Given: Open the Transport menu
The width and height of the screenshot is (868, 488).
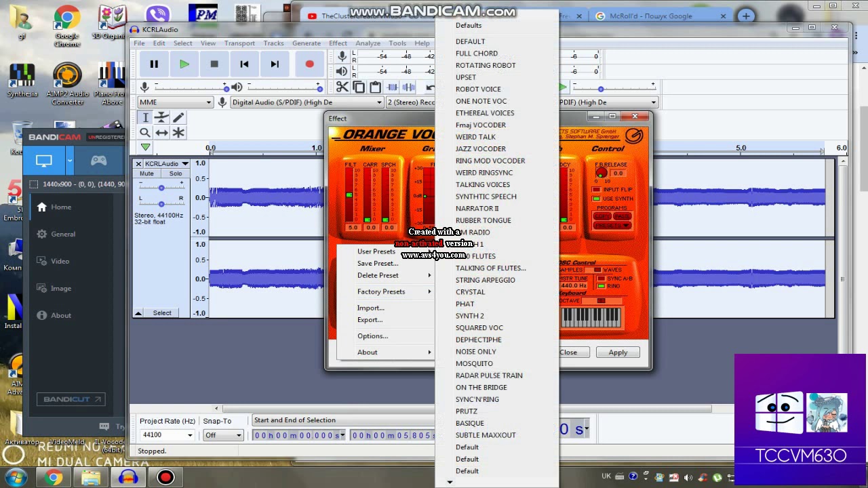Looking at the screenshot, I should (x=239, y=43).
